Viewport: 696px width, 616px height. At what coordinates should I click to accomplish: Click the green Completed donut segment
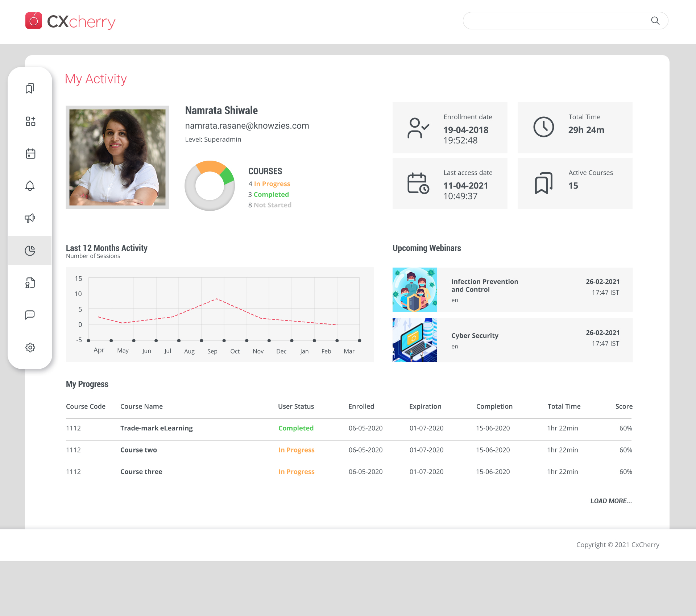point(227,176)
